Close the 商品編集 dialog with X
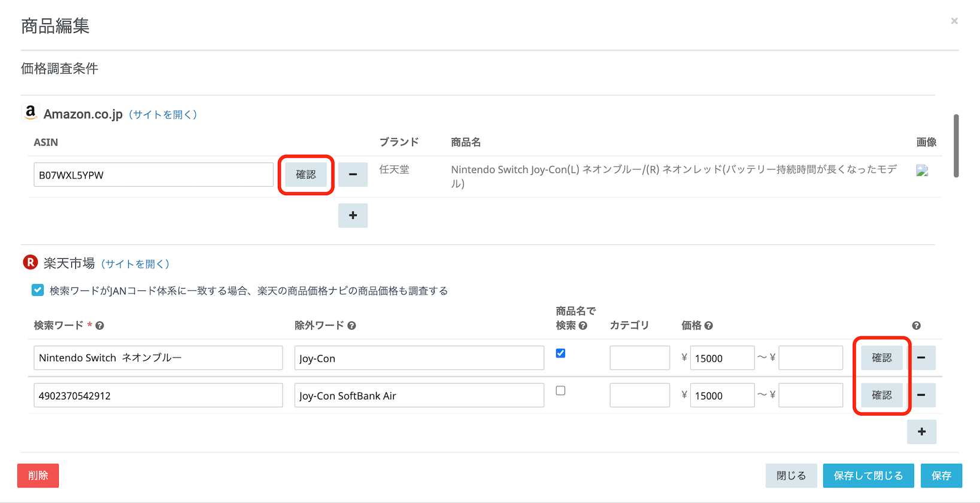Screen dimensions: 980x503 (x=954, y=21)
